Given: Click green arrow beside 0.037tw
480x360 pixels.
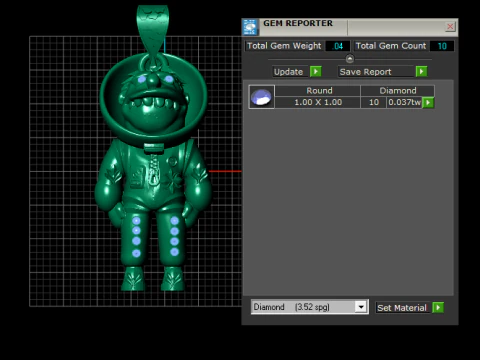Looking at the screenshot, I should [428, 102].
